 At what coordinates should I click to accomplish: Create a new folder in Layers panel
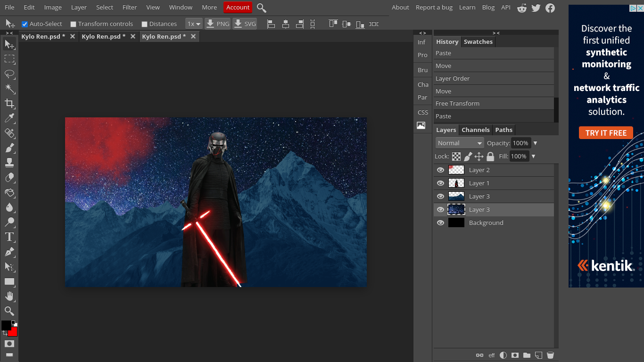point(527,355)
